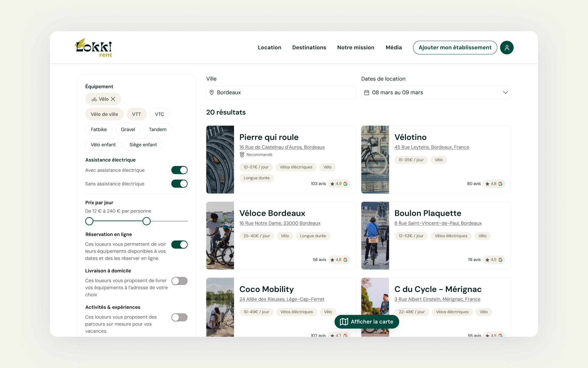This screenshot has width=588, height=368.
Task: Open Vélotino listing title
Action: point(410,137)
